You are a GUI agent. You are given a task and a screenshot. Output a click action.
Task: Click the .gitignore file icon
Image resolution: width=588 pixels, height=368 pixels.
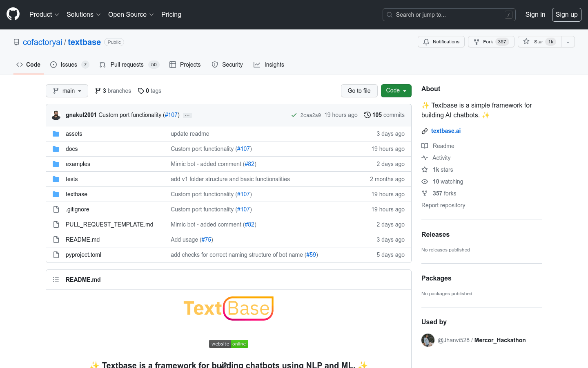click(56, 209)
